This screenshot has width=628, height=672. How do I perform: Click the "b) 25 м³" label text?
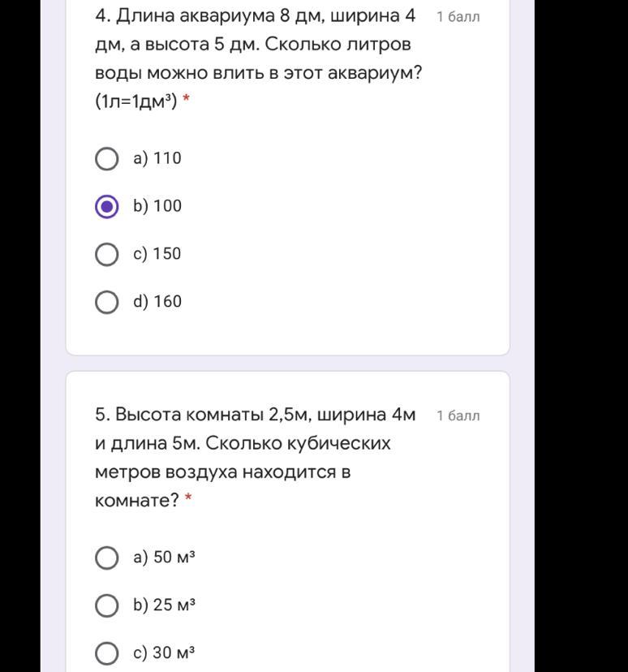(165, 606)
